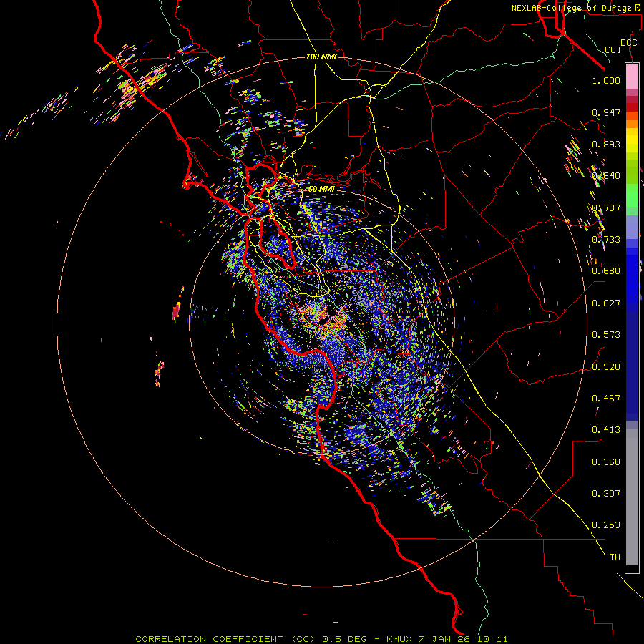Click the 0.680 scale value
The image size is (644, 644).
[606, 270]
